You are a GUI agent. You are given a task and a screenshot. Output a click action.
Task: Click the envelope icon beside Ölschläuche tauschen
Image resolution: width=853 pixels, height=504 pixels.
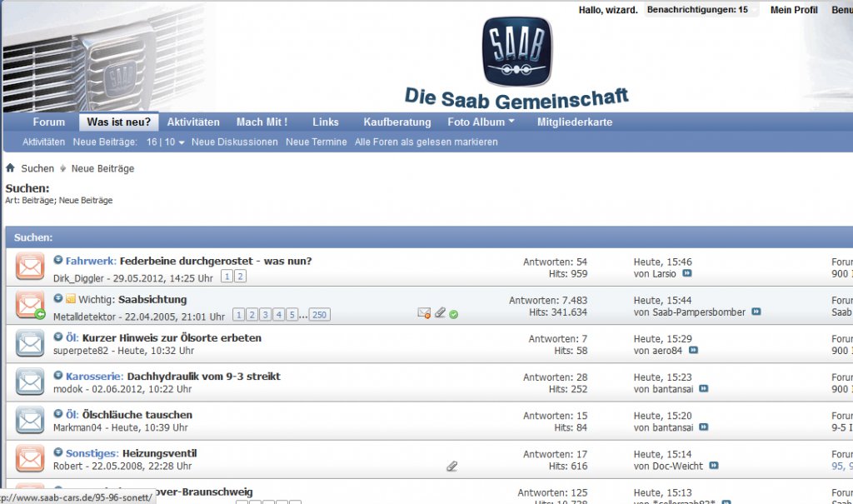coord(30,421)
